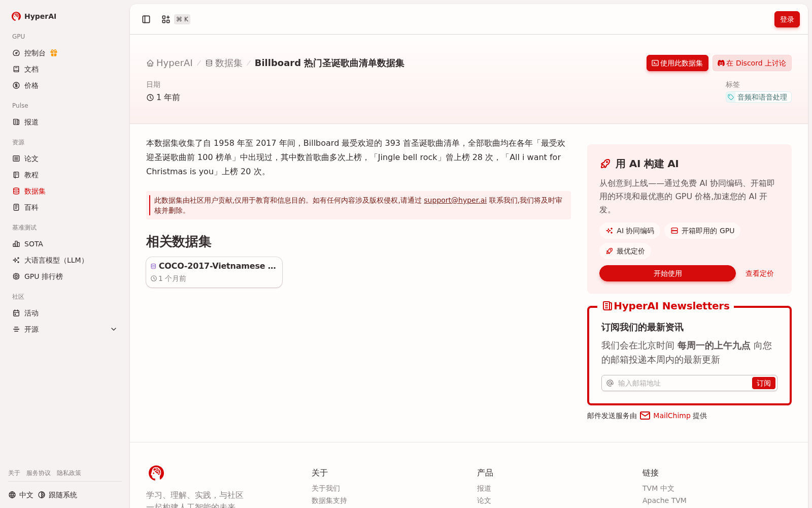The width and height of the screenshot is (812, 508).
Task: Click 隐私政策 link in sidebar footer
Action: click(x=69, y=473)
